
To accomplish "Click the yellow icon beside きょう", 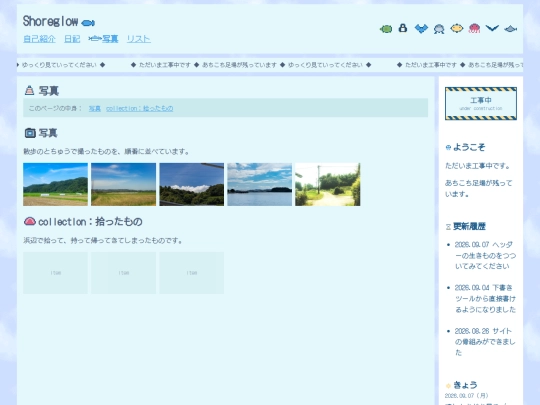I will coord(448,386).
